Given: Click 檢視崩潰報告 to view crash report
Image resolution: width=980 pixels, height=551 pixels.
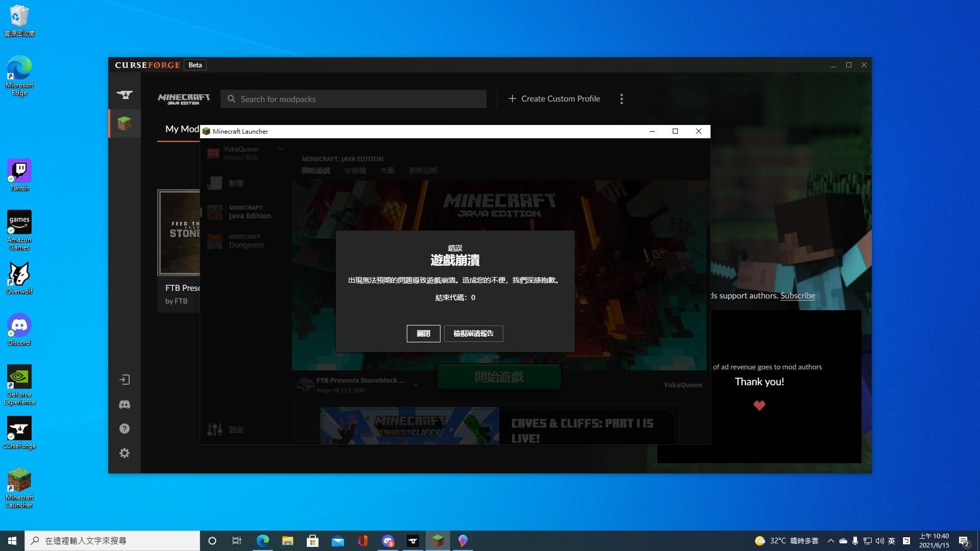Looking at the screenshot, I should click(x=473, y=334).
